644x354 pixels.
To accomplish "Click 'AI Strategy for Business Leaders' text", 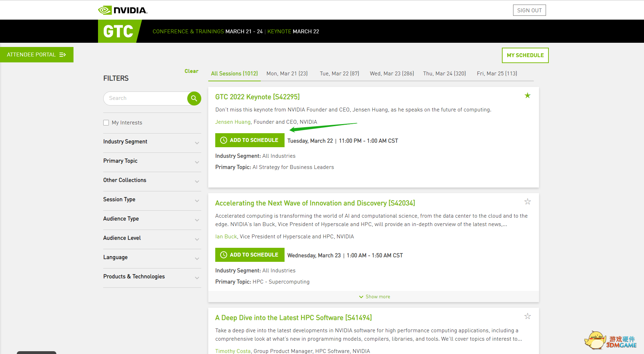I will tap(293, 167).
